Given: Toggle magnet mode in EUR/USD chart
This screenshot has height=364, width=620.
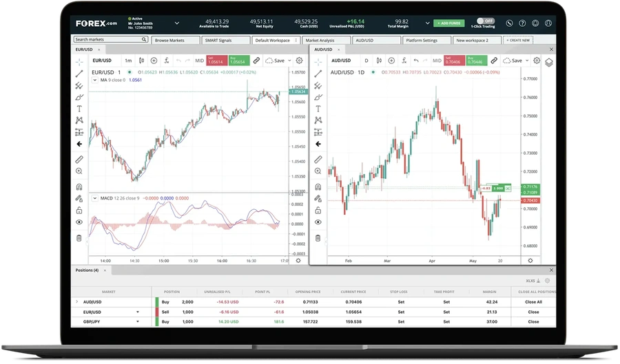Looking at the screenshot, I should point(79,186).
